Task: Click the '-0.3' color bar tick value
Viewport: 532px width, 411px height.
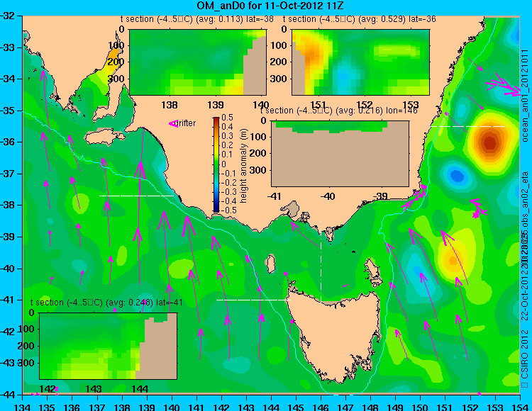Action: pyautogui.click(x=228, y=191)
